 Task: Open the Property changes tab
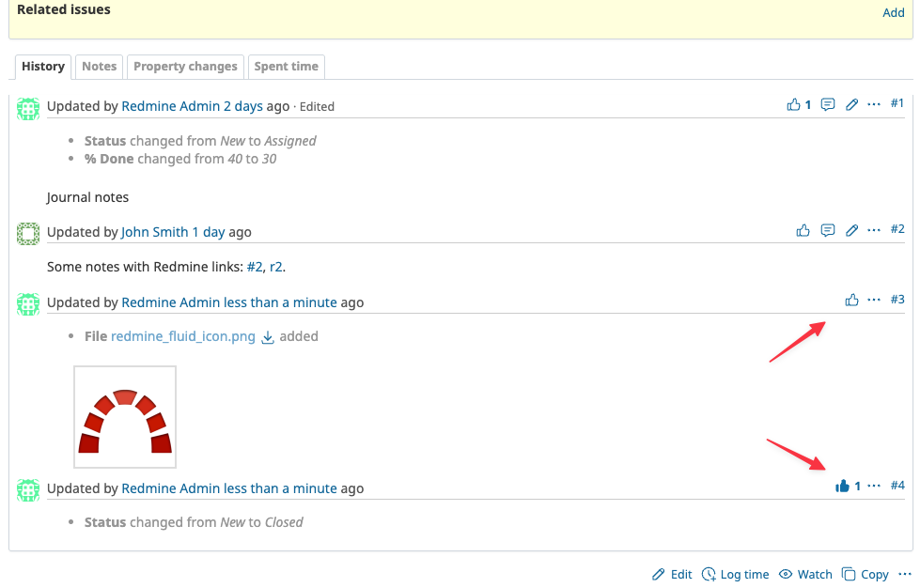pos(185,67)
